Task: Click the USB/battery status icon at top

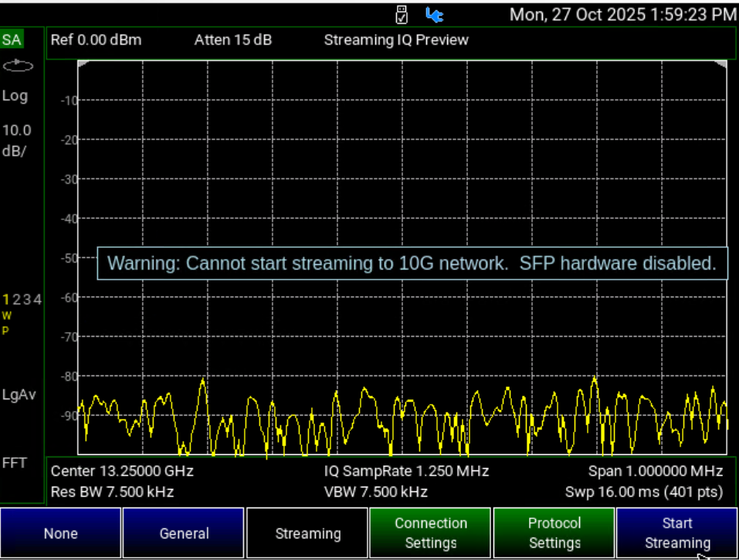Action: click(402, 15)
